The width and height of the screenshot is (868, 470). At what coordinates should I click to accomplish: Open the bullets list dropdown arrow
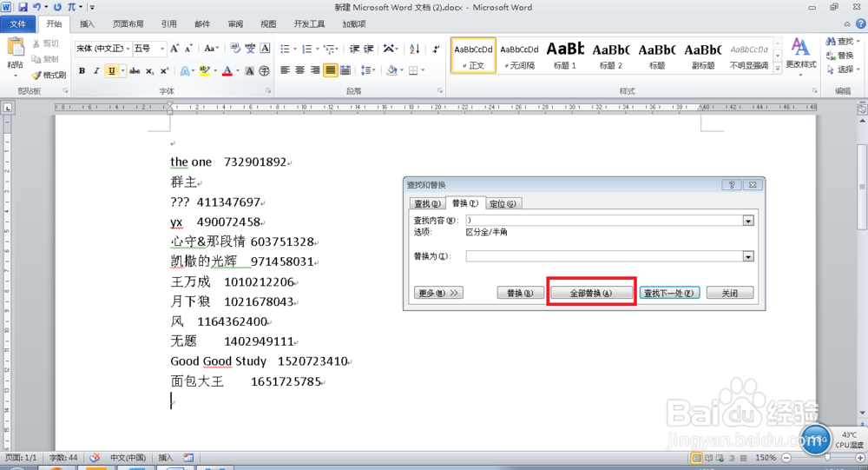click(295, 49)
